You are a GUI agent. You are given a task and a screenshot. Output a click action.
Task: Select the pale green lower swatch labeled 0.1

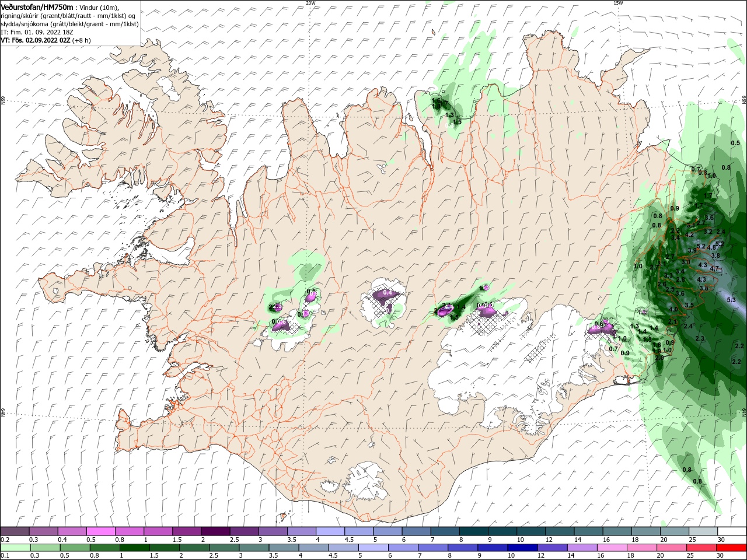click(15, 548)
